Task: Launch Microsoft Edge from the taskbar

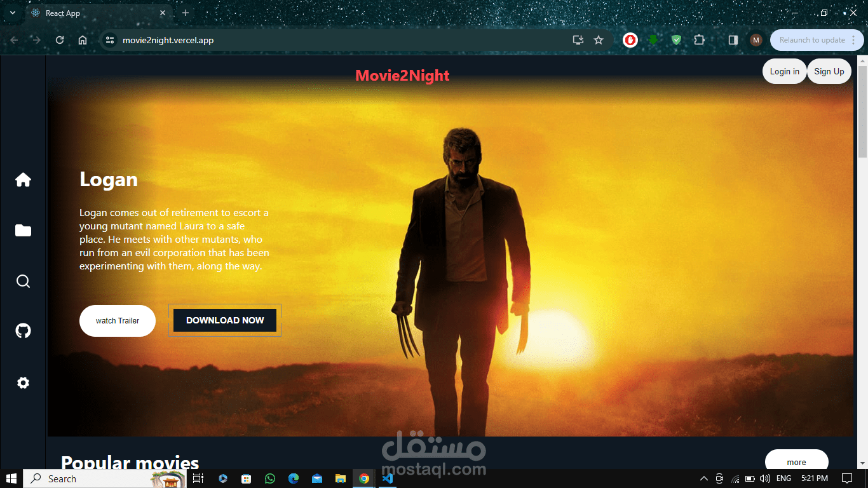Action: (294, 478)
